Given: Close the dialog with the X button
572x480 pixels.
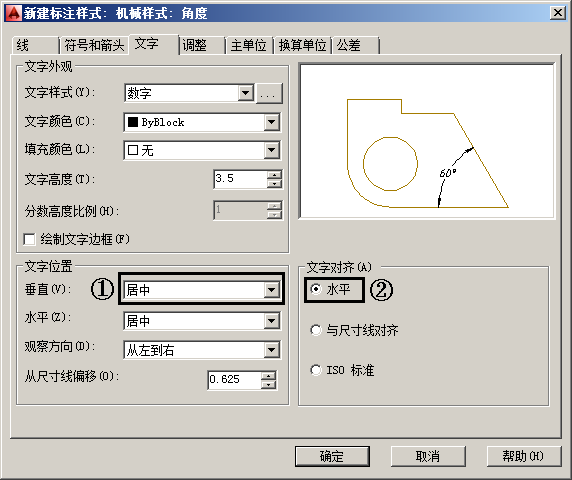Looking at the screenshot, I should tap(558, 13).
